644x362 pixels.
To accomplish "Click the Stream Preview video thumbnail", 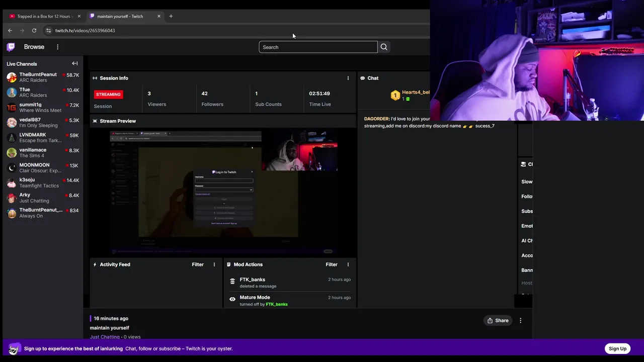I will [224, 193].
